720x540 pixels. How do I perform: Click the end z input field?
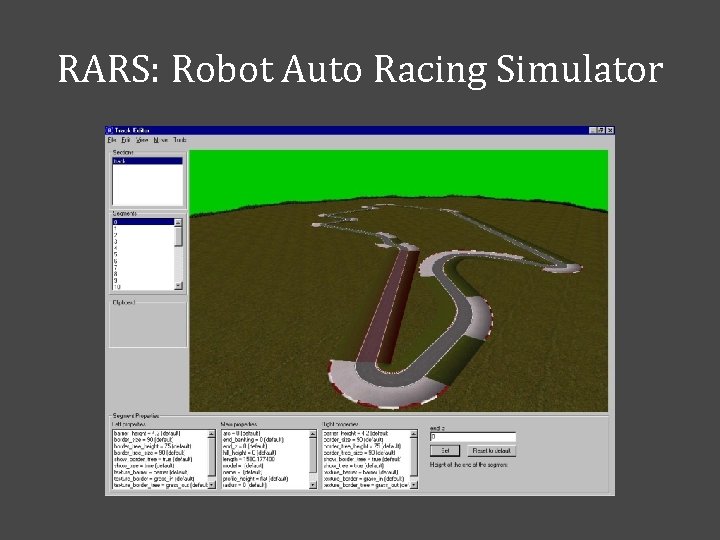tap(473, 437)
